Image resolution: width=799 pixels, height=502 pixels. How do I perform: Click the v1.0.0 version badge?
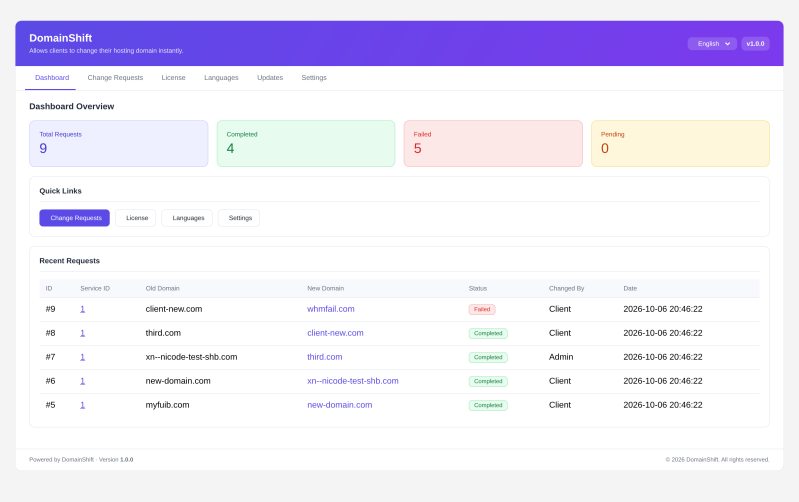pyautogui.click(x=755, y=44)
